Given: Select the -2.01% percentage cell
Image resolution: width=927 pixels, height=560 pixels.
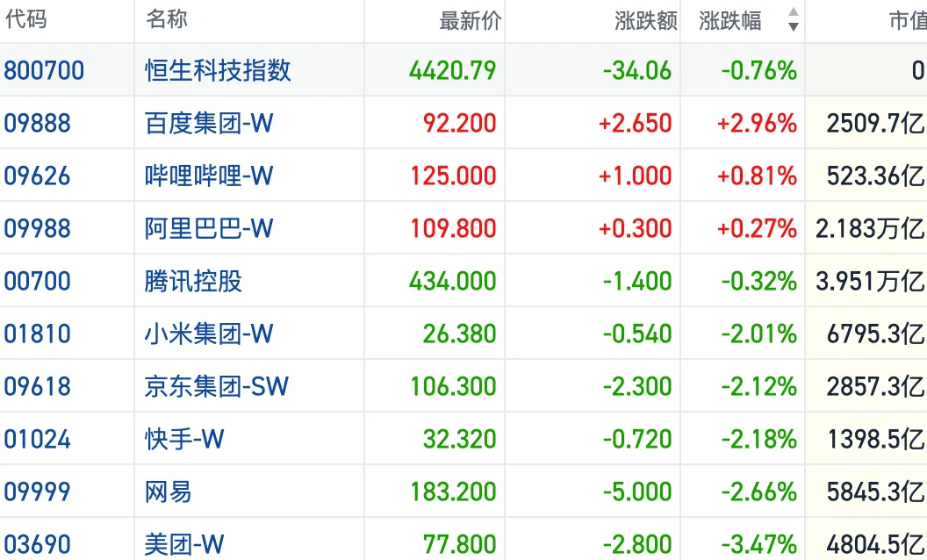Looking at the screenshot, I should pos(759,334).
